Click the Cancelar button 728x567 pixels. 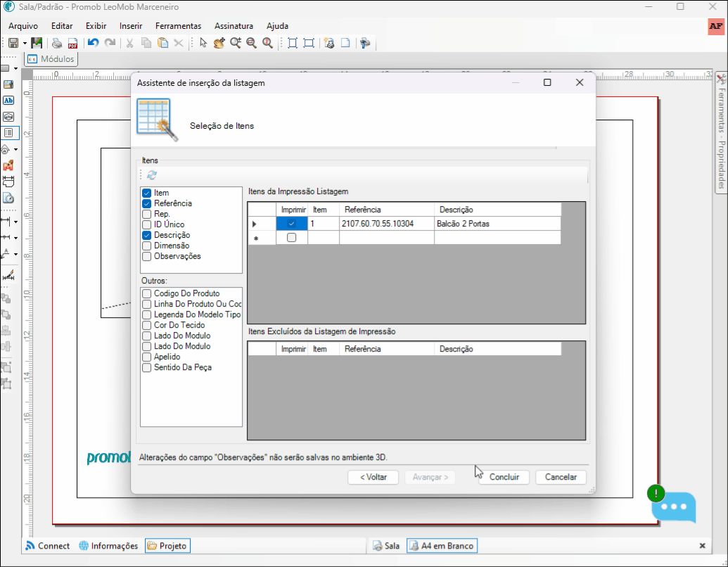point(561,477)
